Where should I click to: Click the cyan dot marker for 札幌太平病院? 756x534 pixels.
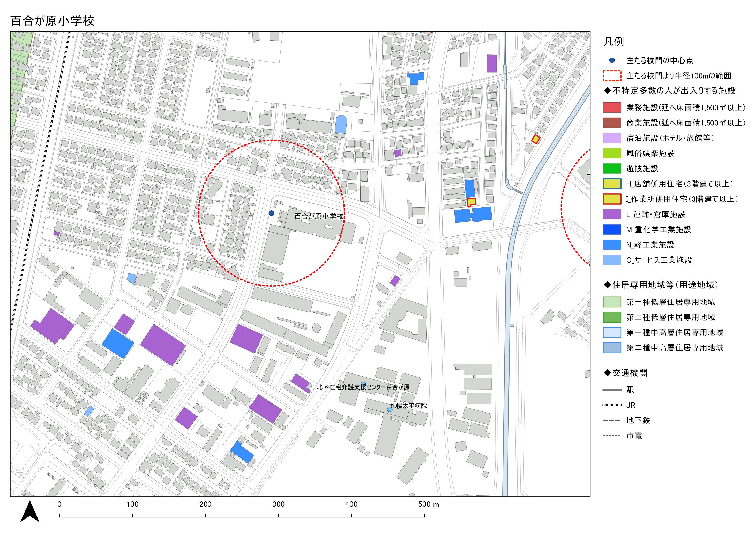point(390,409)
